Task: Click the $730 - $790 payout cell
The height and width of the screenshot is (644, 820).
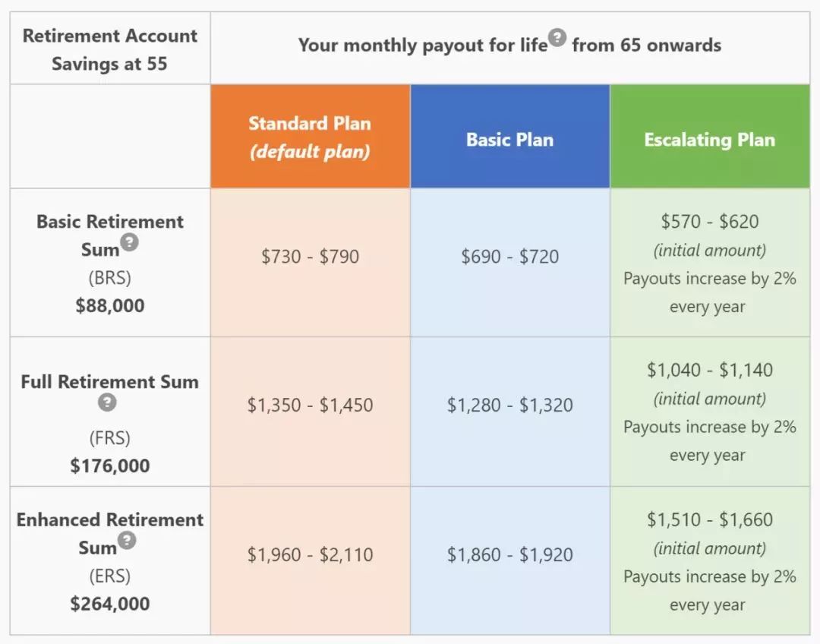Action: (310, 257)
